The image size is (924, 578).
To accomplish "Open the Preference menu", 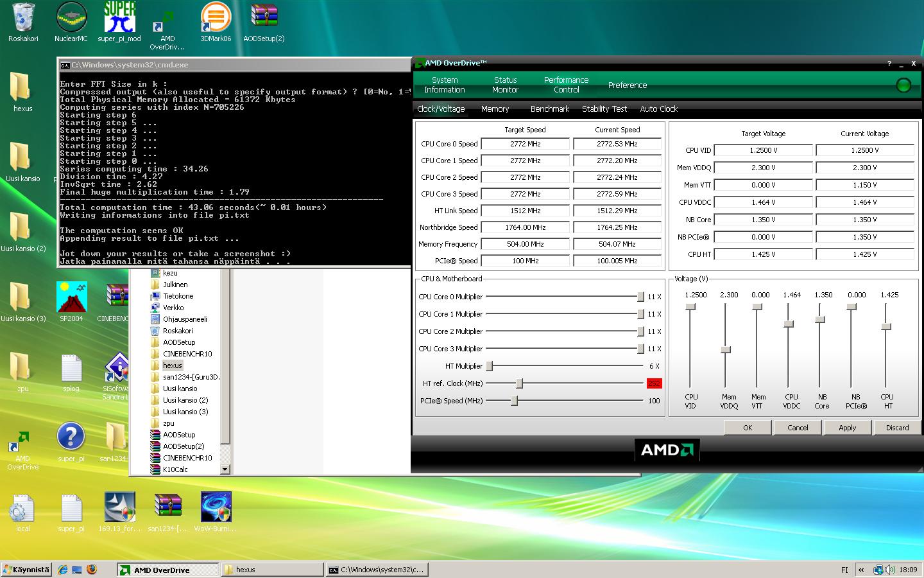I will (x=628, y=85).
